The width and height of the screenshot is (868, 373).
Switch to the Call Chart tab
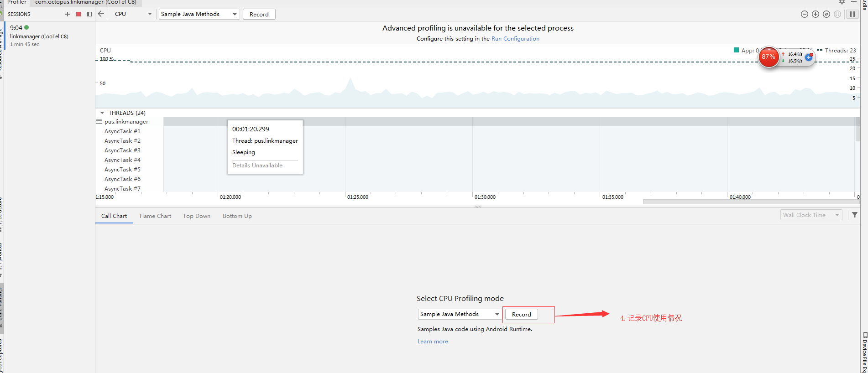pyautogui.click(x=114, y=216)
